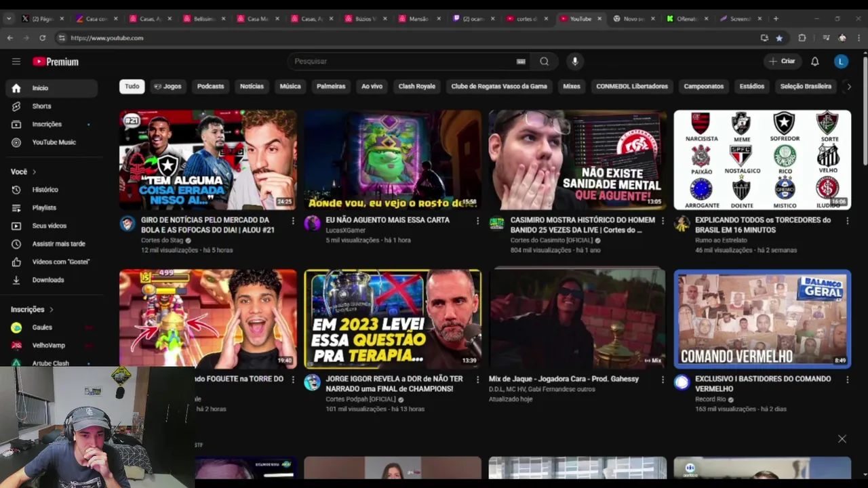Open options menu for CASIMIRO MOSTRA video
The width and height of the screenshot is (868, 488).
pyautogui.click(x=663, y=221)
